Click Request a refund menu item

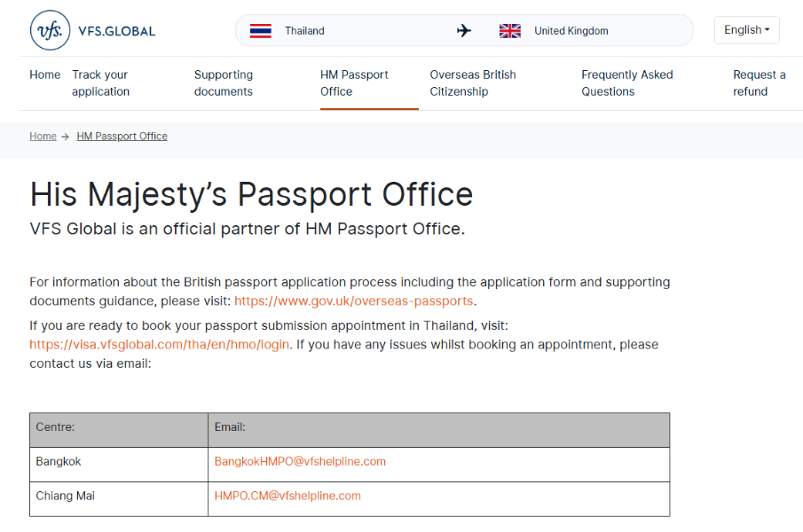[759, 83]
